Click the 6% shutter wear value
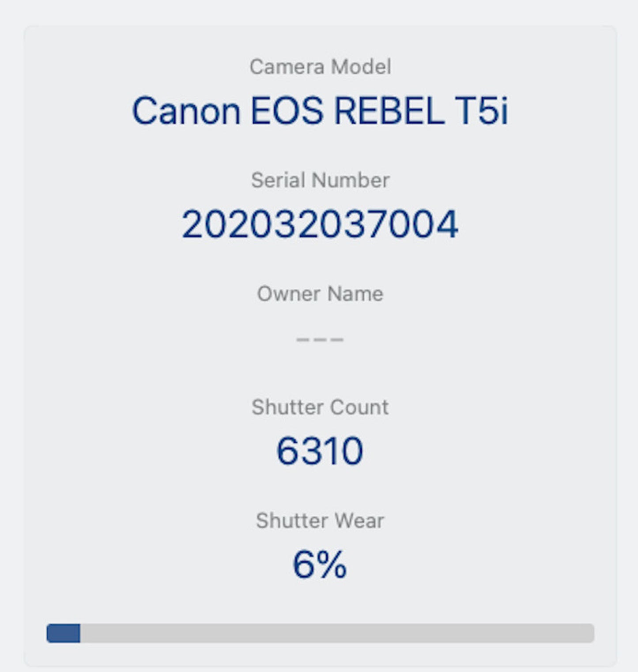 [x=320, y=564]
